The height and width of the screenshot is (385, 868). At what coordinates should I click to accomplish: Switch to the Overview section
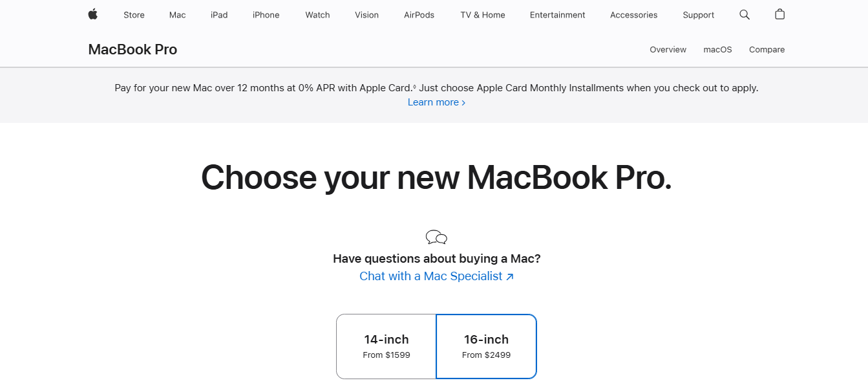(x=668, y=49)
